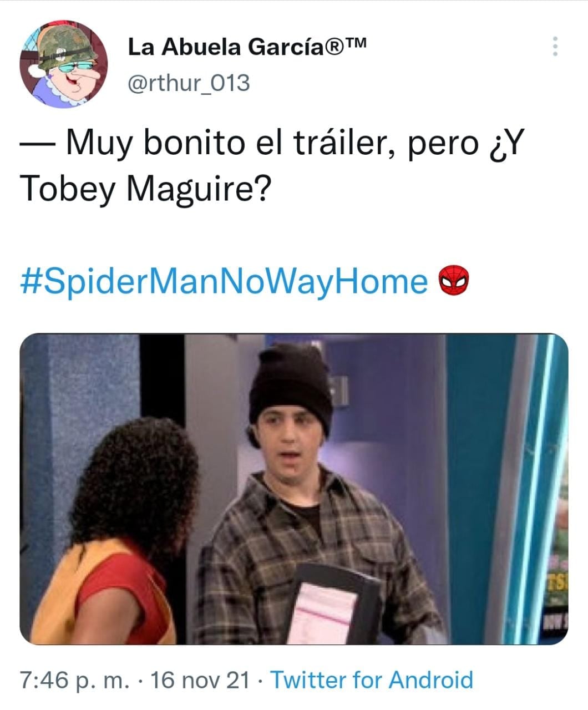Tap the La Abuela García profile avatar
Viewport: 588px width, 710px height.
tap(64, 64)
